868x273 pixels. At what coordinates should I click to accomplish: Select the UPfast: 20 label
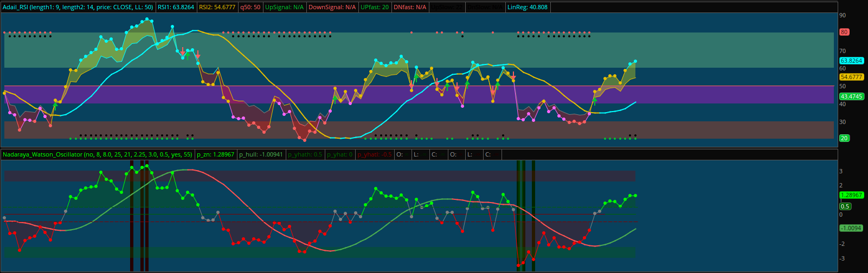pyautogui.click(x=375, y=7)
